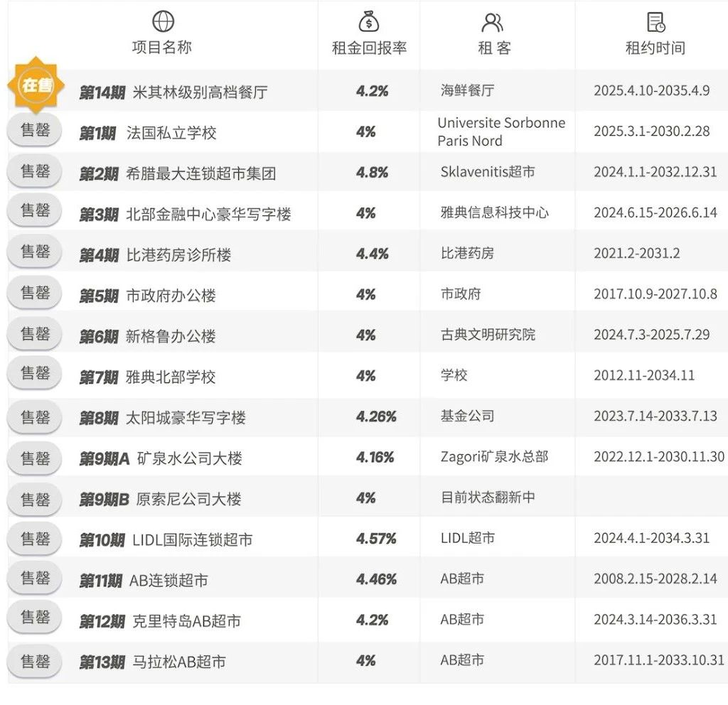Click the 租约时间 column header
728x705 pixels.
click(655, 48)
